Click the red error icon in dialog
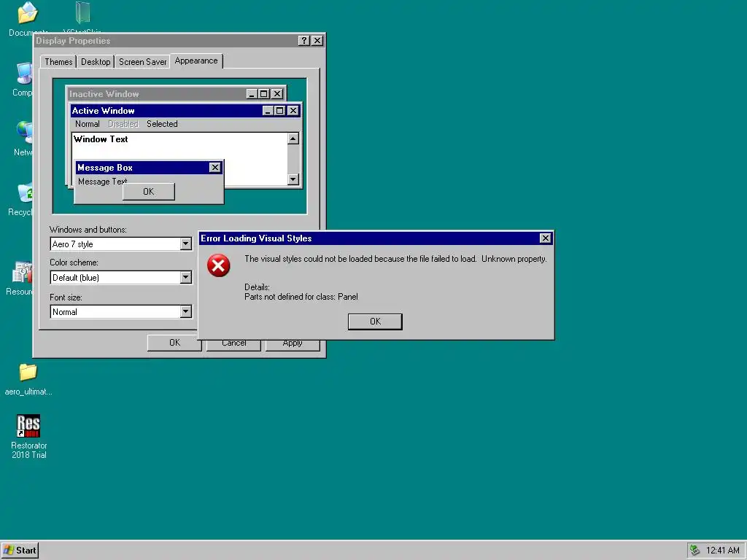This screenshot has height=560, width=747. 219,265
